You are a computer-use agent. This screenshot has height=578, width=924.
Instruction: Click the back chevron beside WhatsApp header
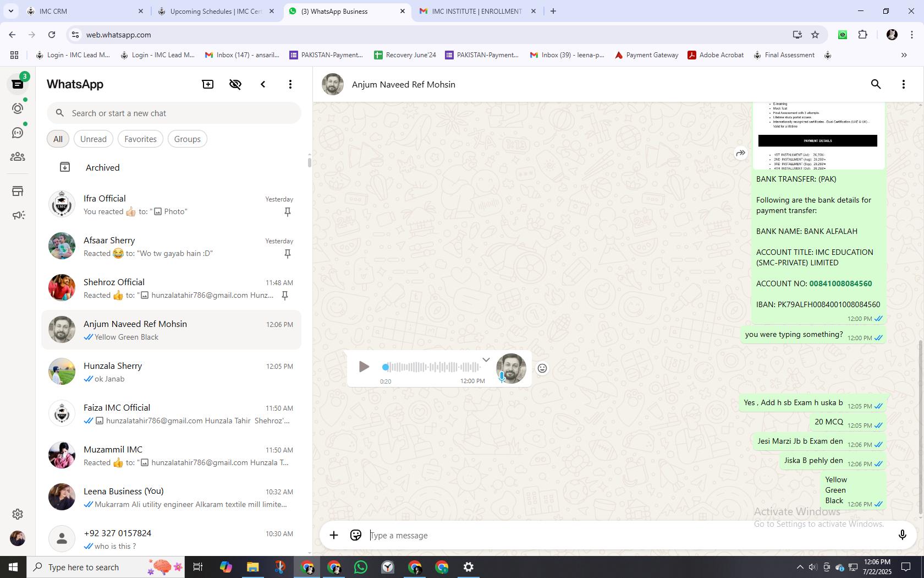coord(263,84)
